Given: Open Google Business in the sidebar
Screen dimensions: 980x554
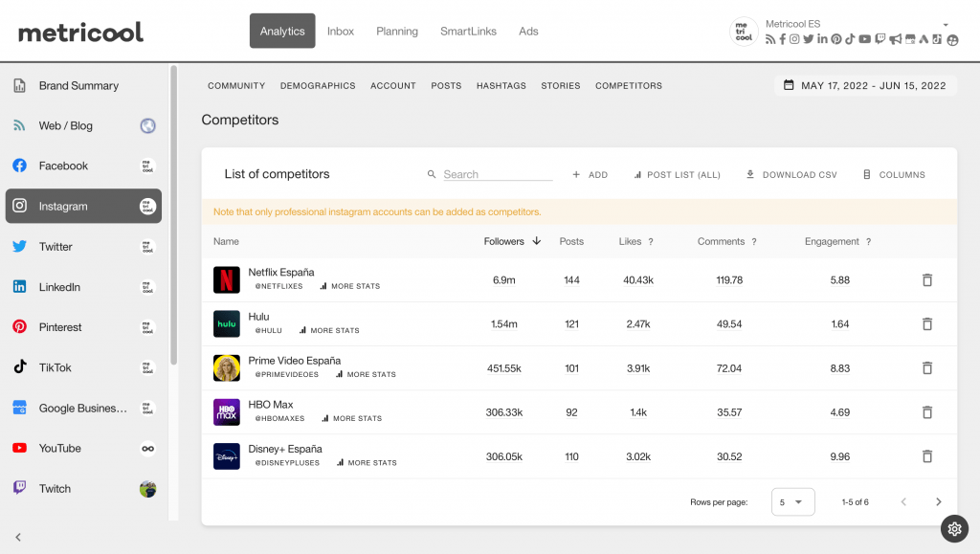Looking at the screenshot, I should pos(84,408).
